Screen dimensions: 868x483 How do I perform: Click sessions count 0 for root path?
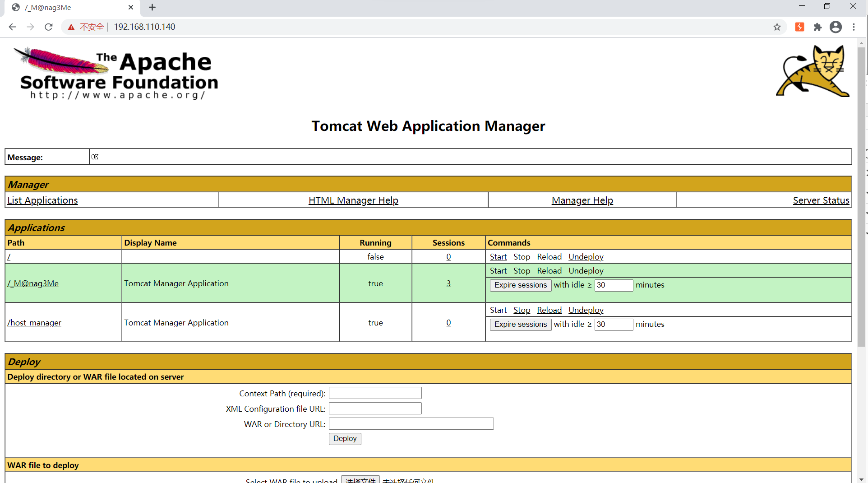(448, 257)
